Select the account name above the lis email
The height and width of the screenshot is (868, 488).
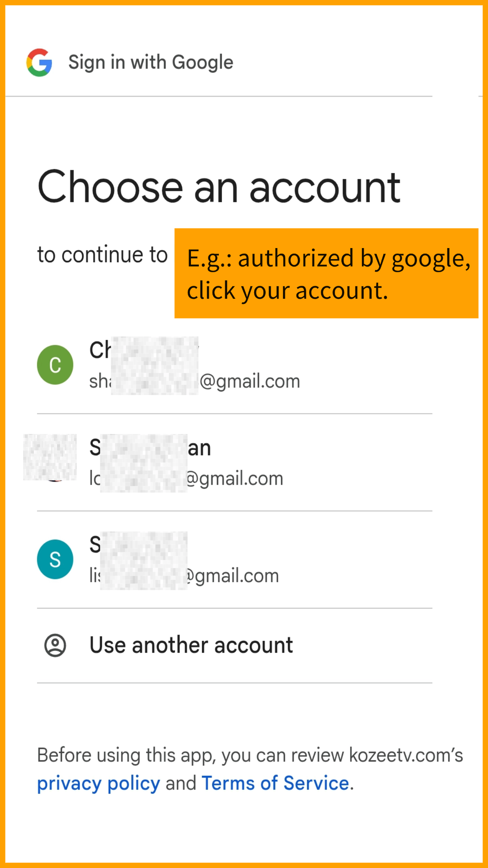click(x=138, y=545)
